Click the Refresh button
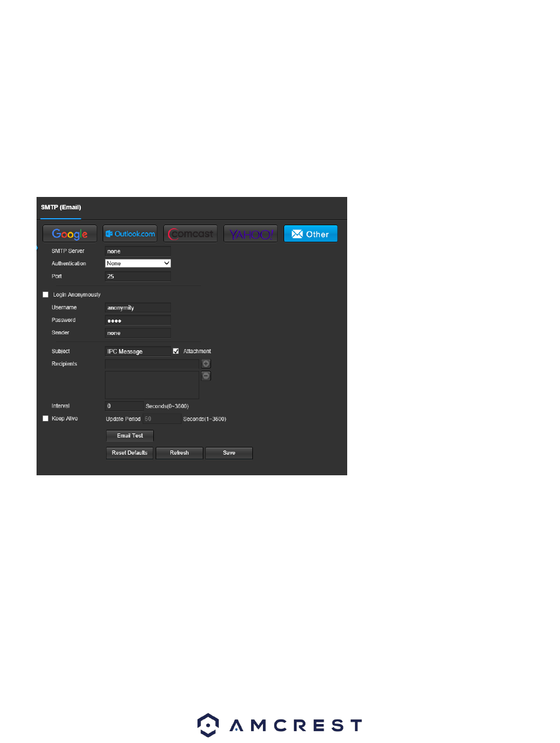 coord(179,453)
